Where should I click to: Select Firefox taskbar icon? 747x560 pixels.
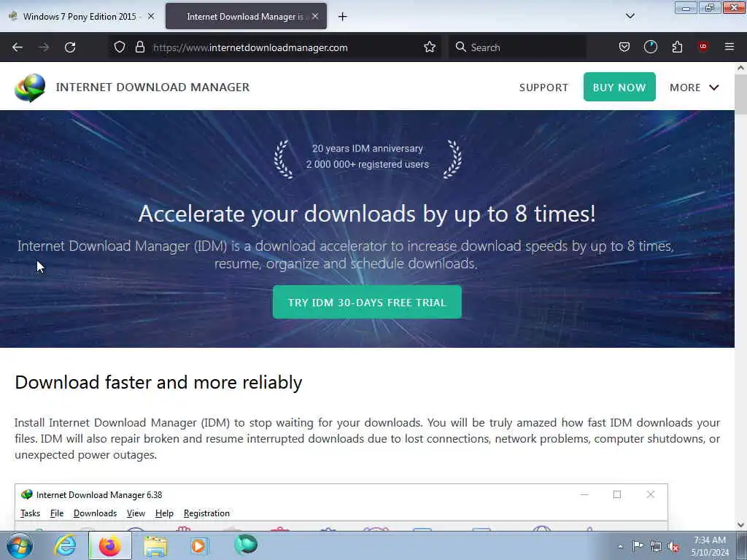coord(110,545)
